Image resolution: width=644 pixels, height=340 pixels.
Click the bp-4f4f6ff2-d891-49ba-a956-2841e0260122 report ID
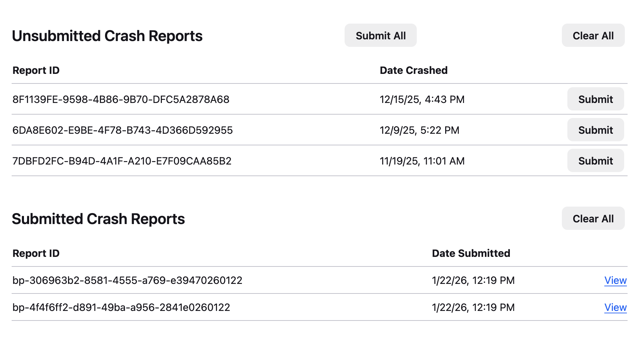click(121, 308)
